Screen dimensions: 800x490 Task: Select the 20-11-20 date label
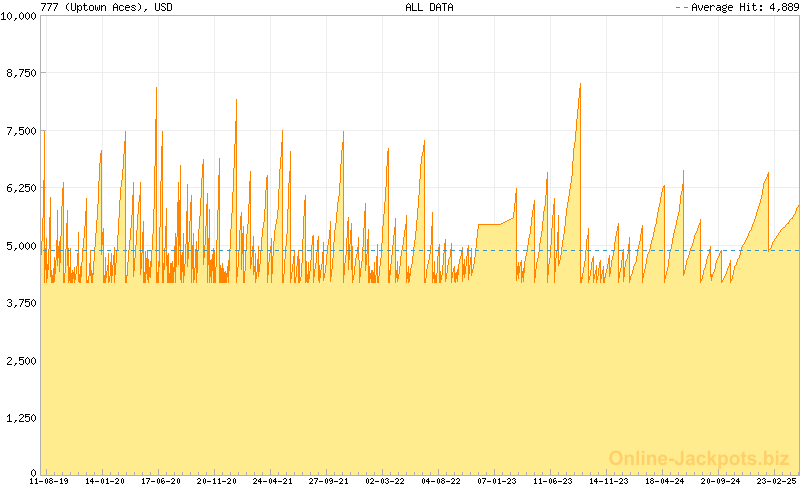click(x=217, y=481)
